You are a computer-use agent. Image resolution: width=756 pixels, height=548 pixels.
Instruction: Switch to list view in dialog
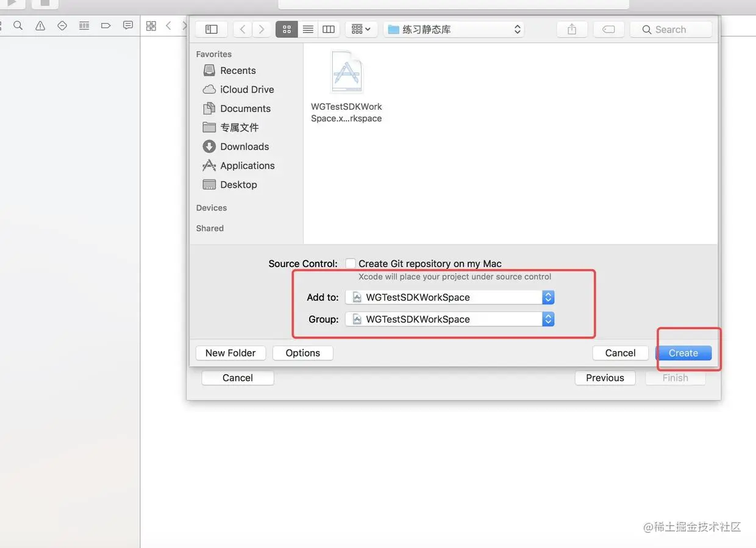308,29
